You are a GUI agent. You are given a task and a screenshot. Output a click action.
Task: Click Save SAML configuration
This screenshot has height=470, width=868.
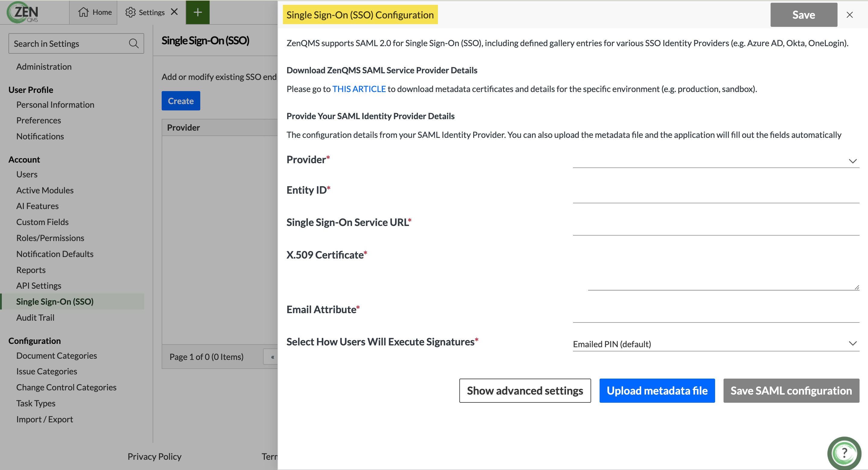click(791, 390)
